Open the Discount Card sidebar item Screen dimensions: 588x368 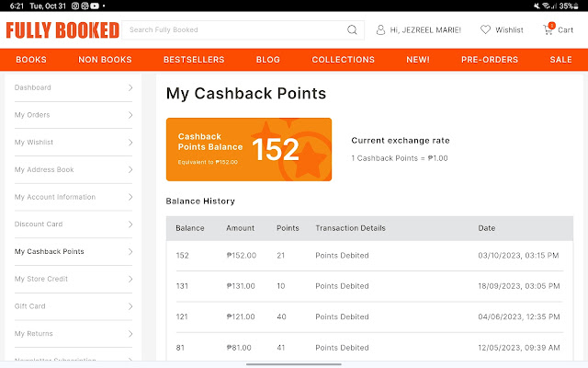tap(38, 224)
